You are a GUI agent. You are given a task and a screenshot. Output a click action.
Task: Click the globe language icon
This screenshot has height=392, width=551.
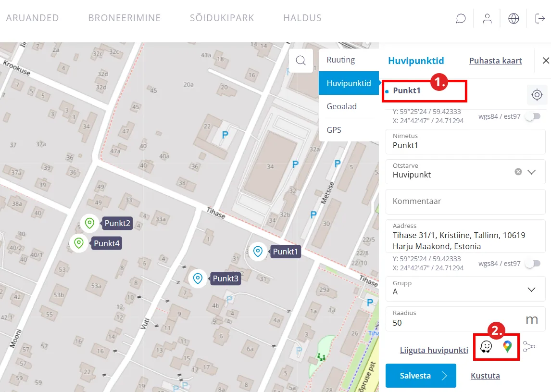pos(513,19)
